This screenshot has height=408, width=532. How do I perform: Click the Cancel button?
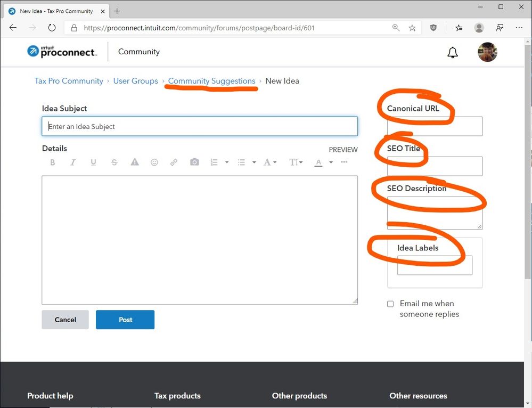(65, 320)
